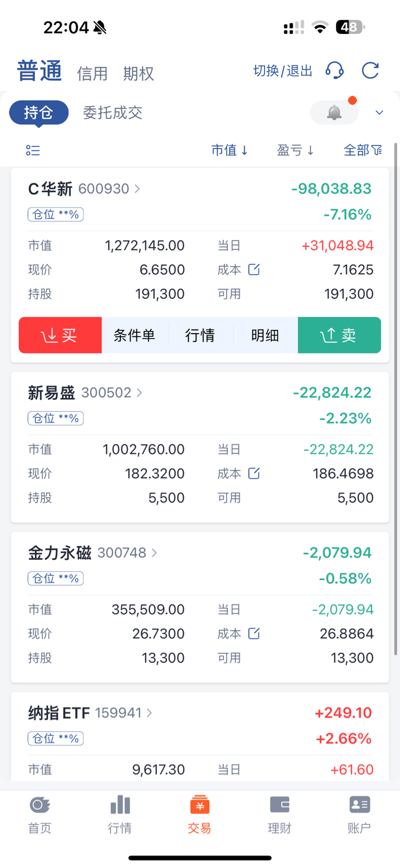Switch to the 信用 credit tab

tap(92, 74)
